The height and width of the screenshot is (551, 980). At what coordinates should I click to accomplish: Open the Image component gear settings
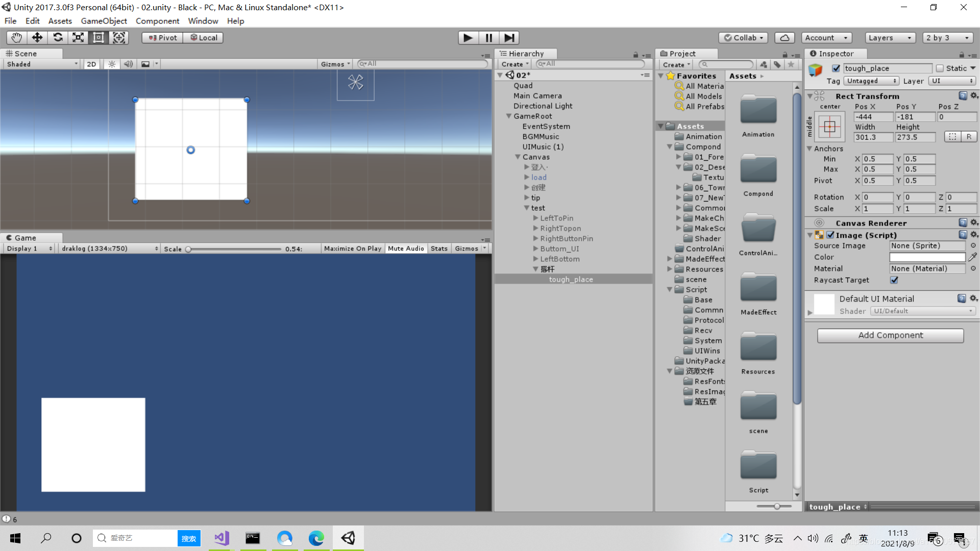point(974,235)
